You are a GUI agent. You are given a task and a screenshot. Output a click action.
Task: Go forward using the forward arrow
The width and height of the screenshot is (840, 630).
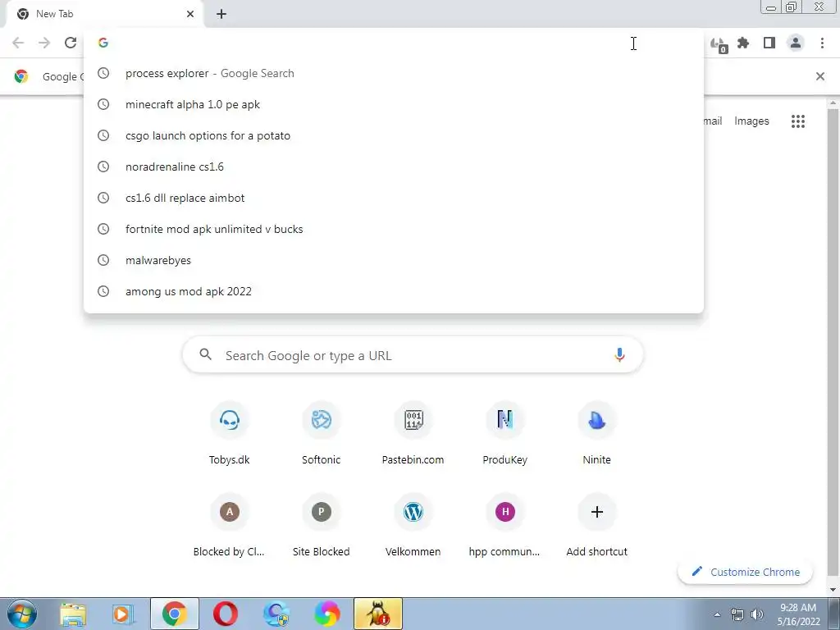point(44,43)
